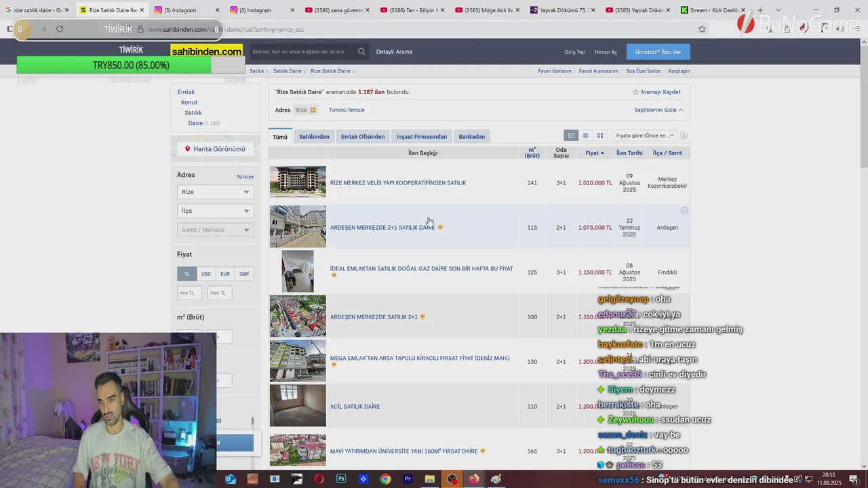Image resolution: width=868 pixels, height=488 pixels.
Task: Select EUR currency option
Action: [x=225, y=274]
